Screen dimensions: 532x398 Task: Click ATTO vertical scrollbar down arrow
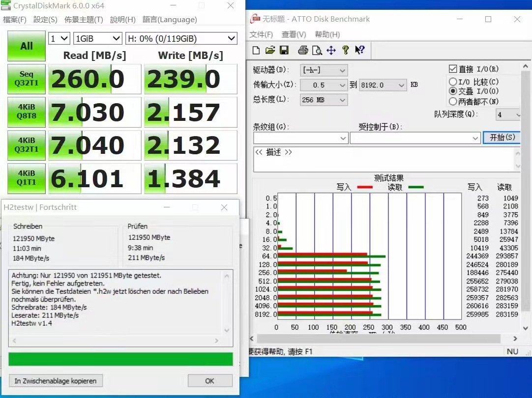[x=526, y=328]
